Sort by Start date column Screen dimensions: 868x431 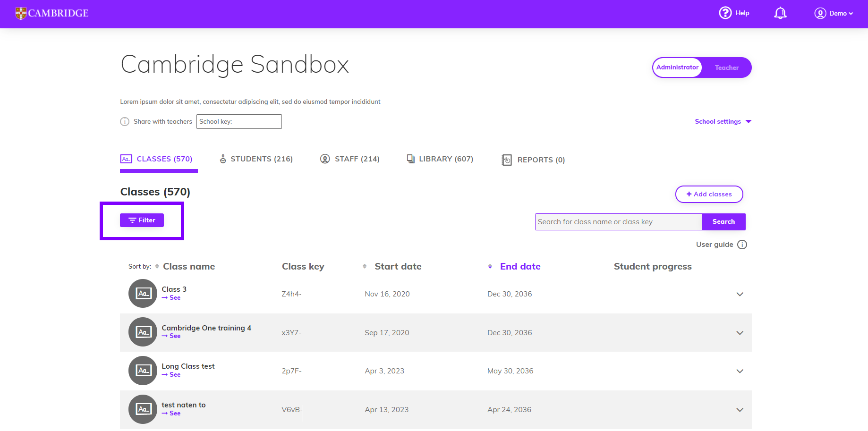398,267
